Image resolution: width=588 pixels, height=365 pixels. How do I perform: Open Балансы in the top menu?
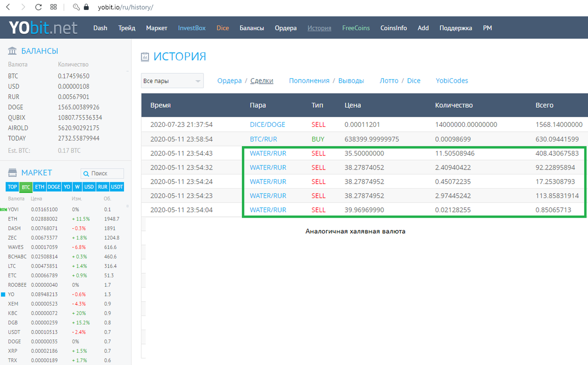252,28
